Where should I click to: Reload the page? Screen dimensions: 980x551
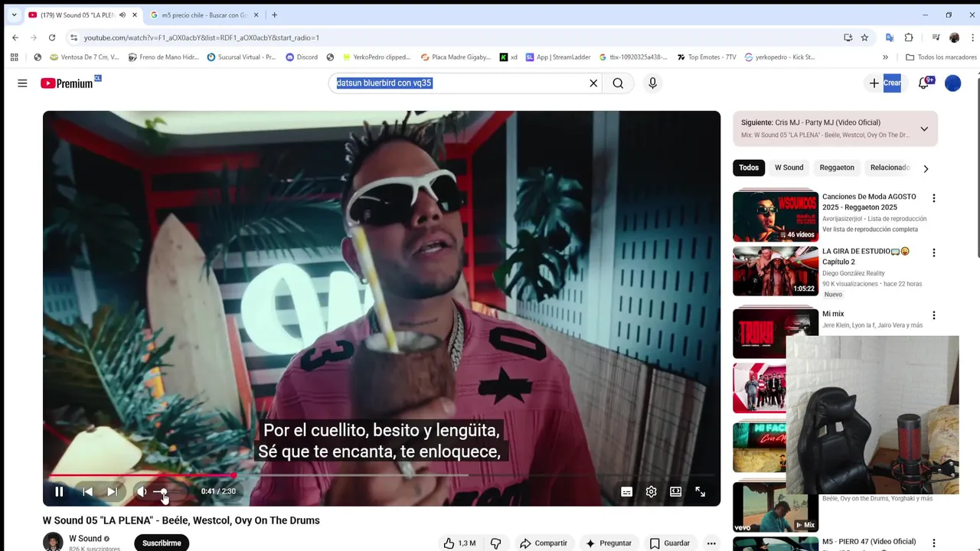[52, 37]
